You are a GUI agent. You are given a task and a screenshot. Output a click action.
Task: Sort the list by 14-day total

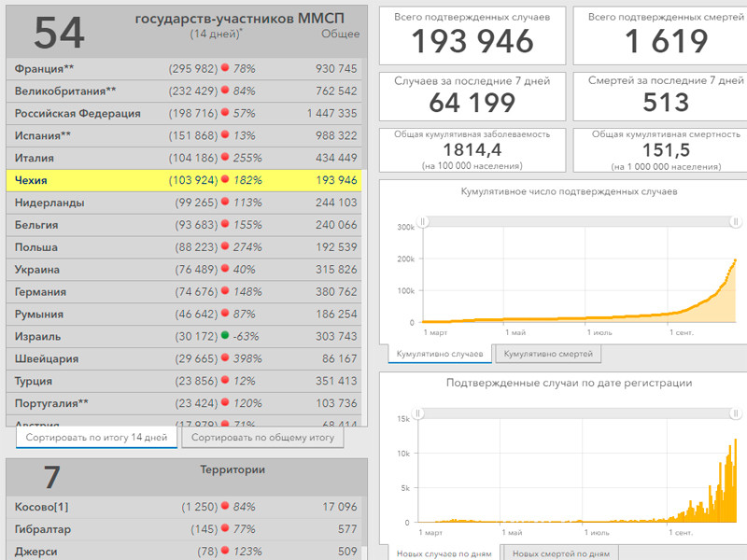coord(96,437)
